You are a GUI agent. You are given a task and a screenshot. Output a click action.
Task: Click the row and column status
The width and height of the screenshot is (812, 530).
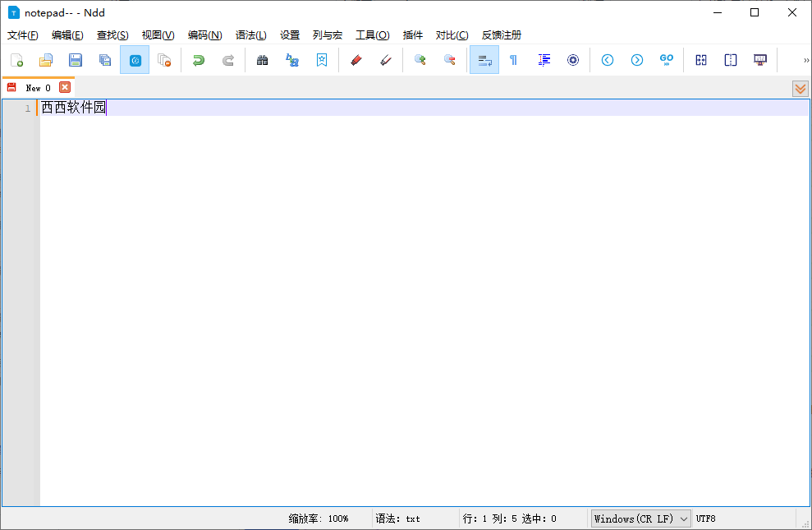coord(510,518)
